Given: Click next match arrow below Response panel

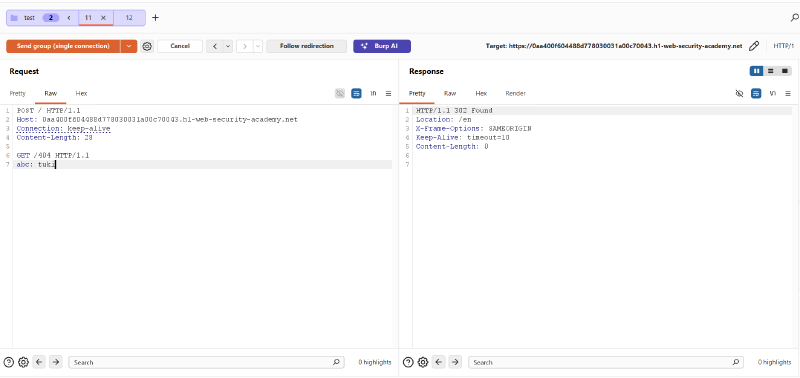Looking at the screenshot, I should point(456,363).
